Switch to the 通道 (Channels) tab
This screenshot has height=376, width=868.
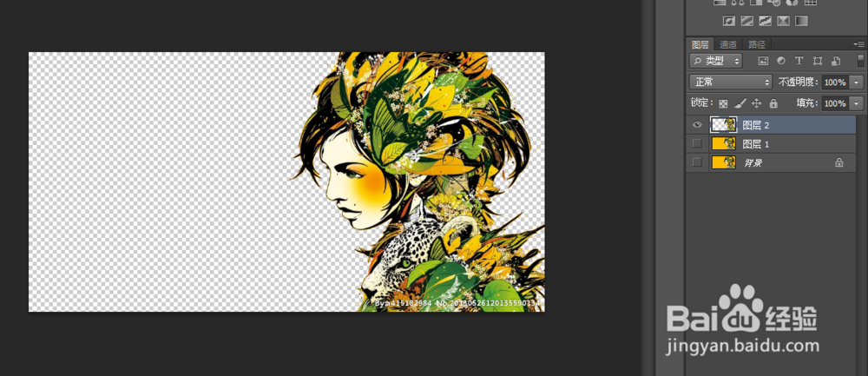click(x=728, y=45)
